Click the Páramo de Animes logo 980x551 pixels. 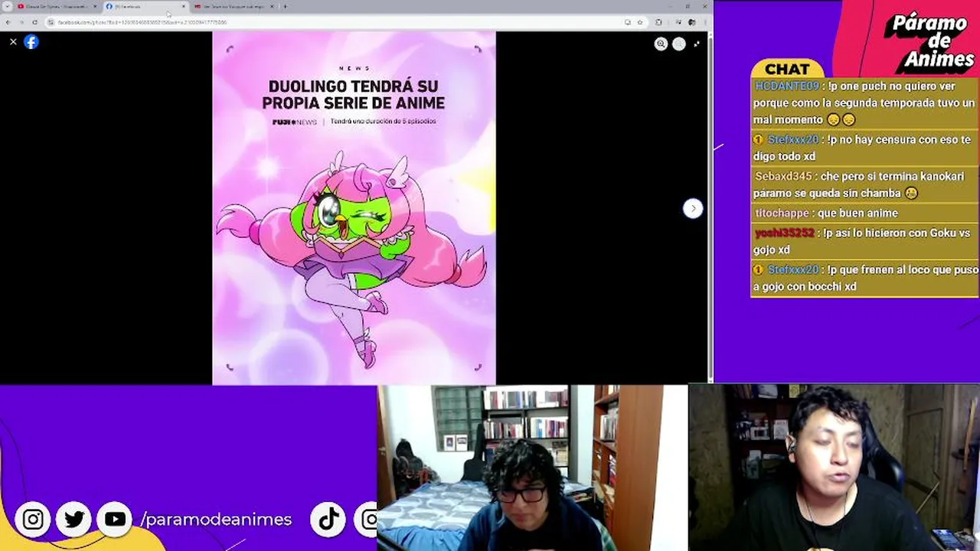click(x=930, y=42)
